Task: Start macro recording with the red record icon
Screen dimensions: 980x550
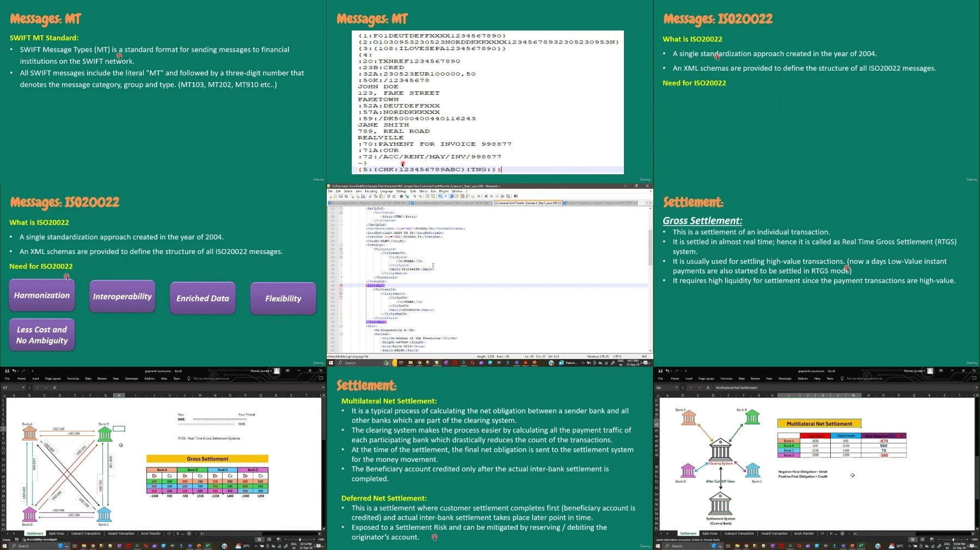Action: tap(486, 196)
